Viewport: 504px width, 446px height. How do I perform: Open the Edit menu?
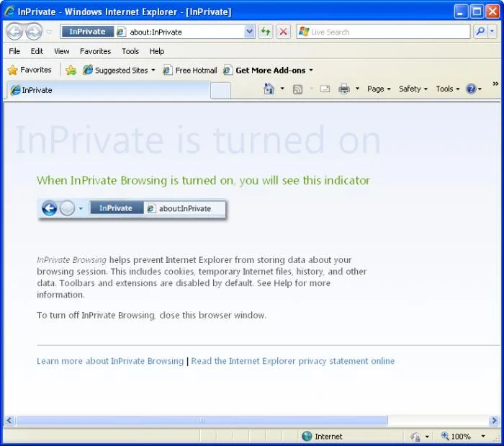tap(37, 51)
